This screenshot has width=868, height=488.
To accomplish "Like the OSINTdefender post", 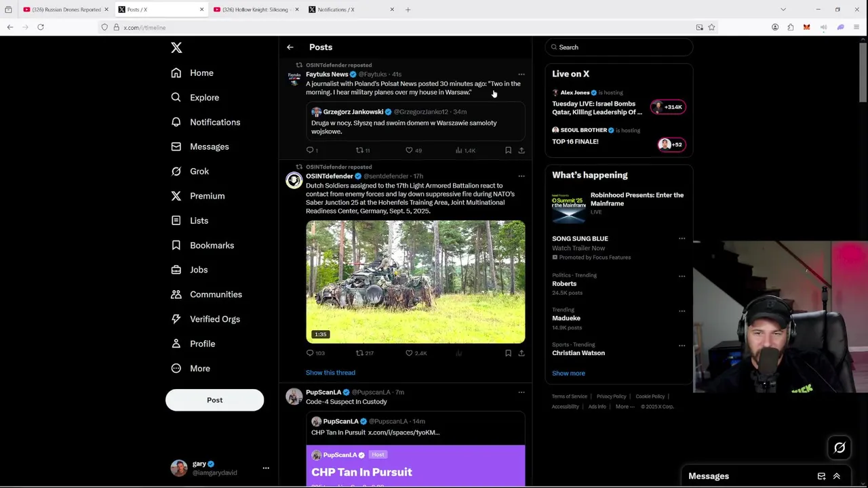I will coord(416,353).
